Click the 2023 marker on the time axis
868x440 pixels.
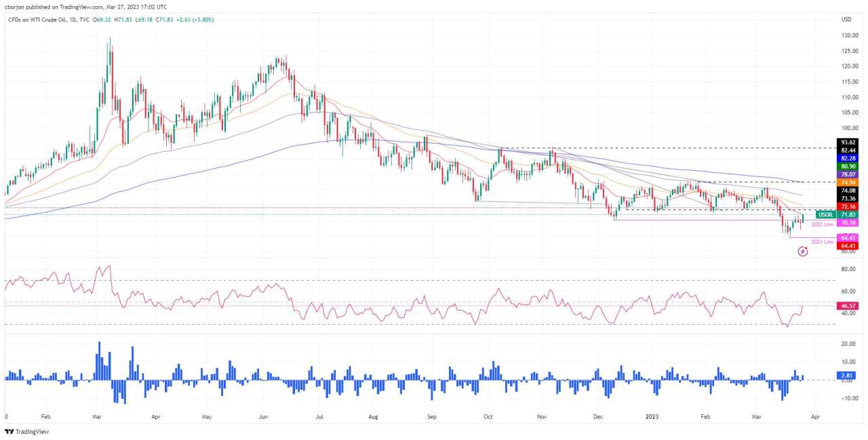652,418
